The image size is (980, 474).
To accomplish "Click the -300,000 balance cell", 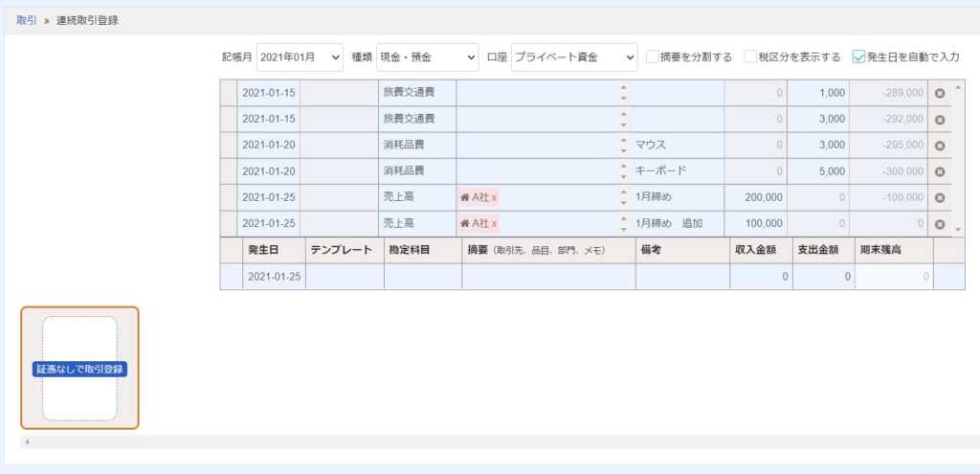I will [x=888, y=170].
